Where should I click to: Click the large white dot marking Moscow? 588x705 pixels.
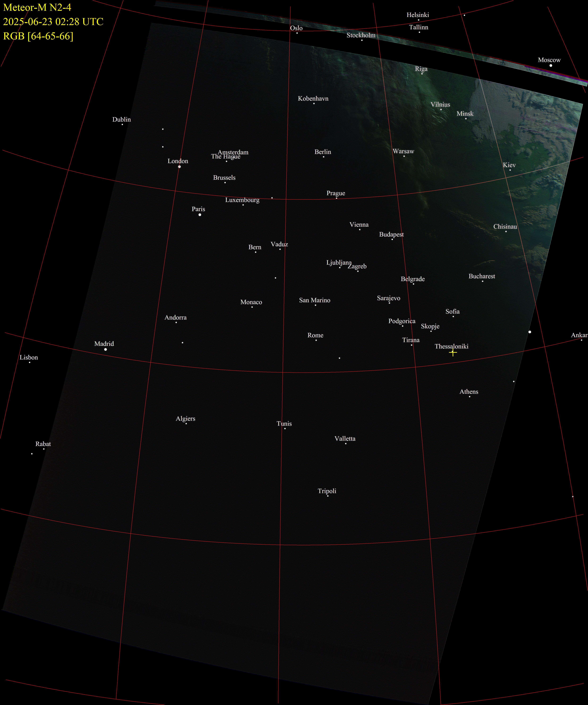point(551,65)
